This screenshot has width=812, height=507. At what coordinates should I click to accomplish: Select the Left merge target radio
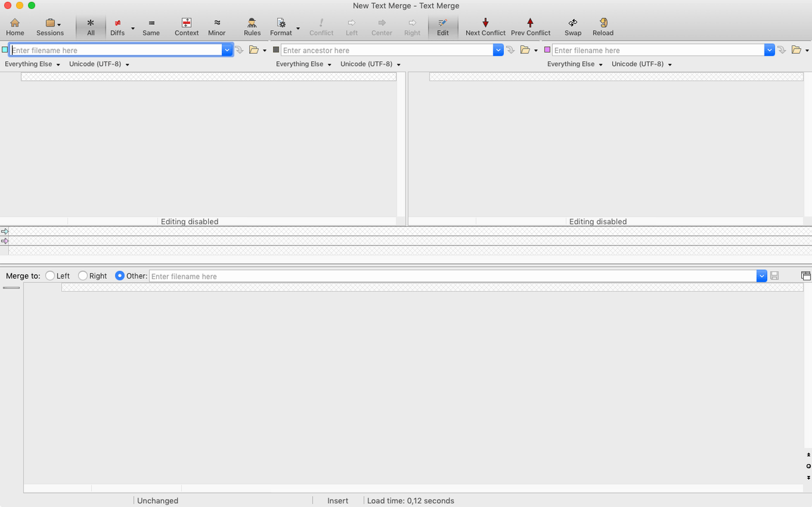point(50,276)
